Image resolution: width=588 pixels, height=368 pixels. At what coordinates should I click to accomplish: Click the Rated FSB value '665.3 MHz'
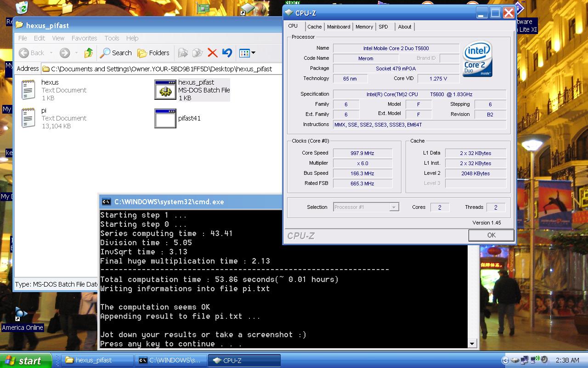[362, 184]
